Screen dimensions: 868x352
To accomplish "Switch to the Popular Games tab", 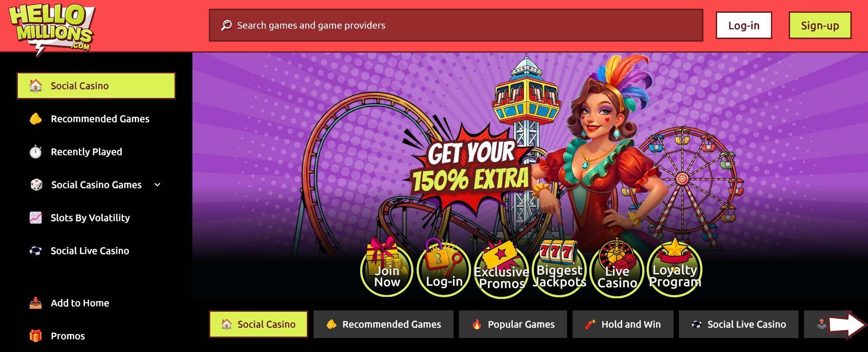I will pos(513,324).
